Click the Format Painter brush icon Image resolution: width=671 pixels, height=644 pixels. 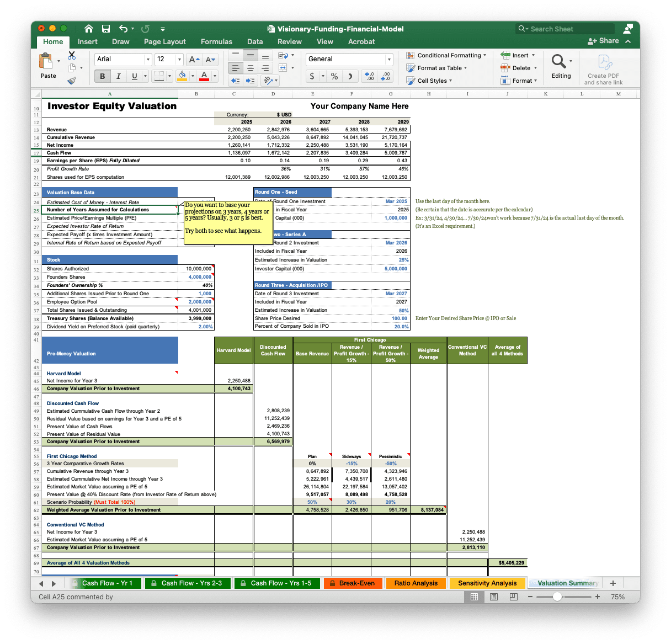coord(72,81)
